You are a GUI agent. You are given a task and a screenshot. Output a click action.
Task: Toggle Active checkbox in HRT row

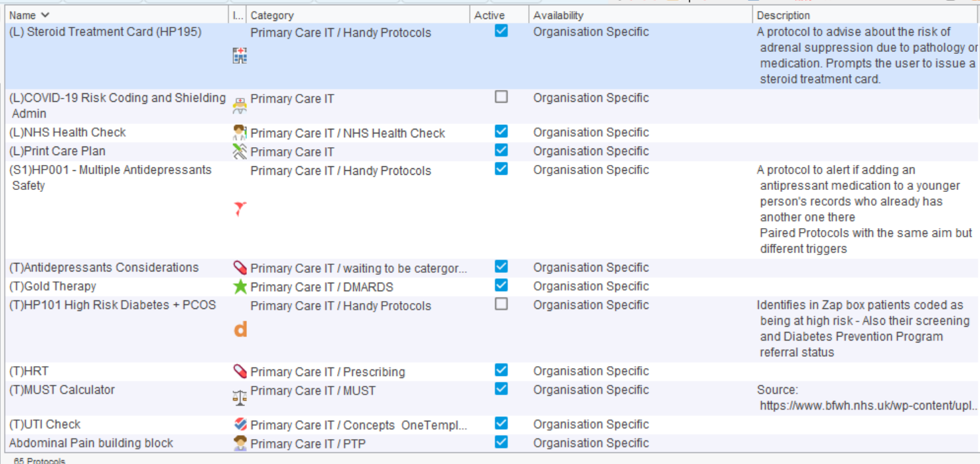tap(501, 370)
